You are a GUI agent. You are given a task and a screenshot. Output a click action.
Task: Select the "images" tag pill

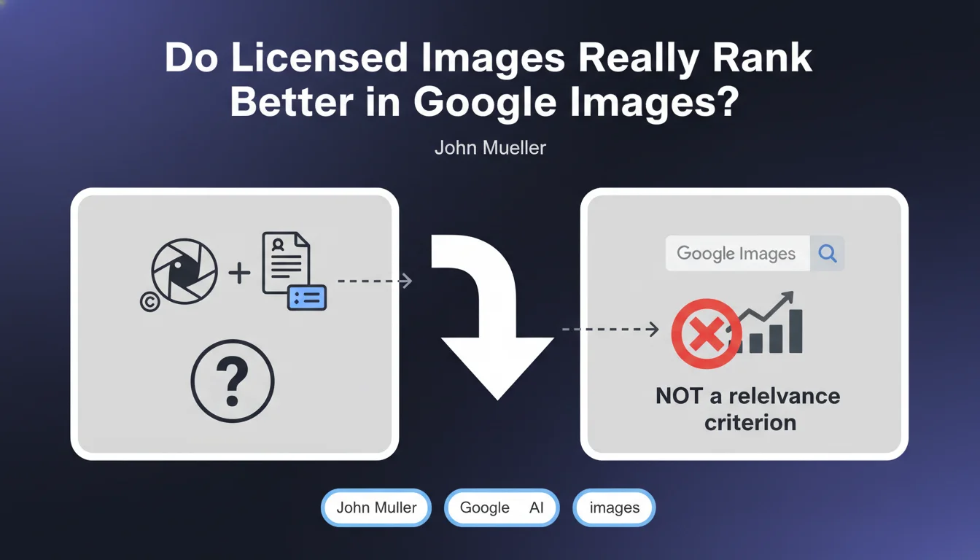click(614, 507)
